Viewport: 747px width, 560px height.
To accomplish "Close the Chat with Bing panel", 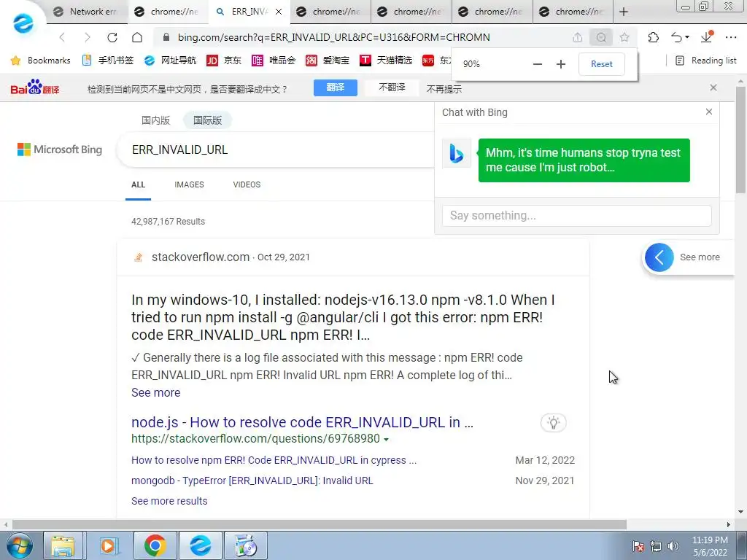I will coord(709,112).
